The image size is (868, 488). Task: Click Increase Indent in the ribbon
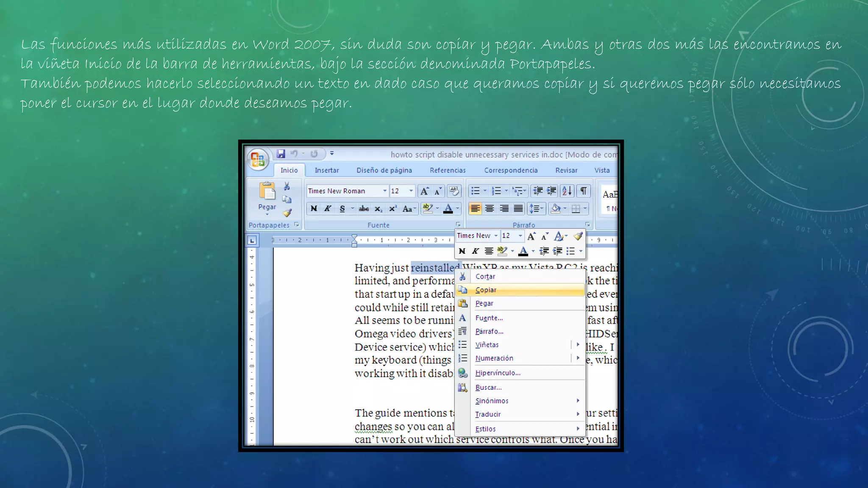[x=551, y=191]
